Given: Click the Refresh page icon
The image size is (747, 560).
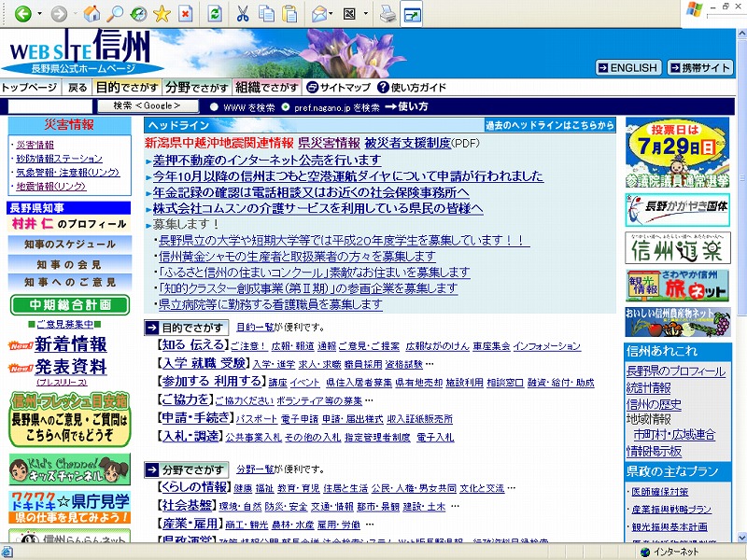Looking at the screenshot, I should 216,14.
